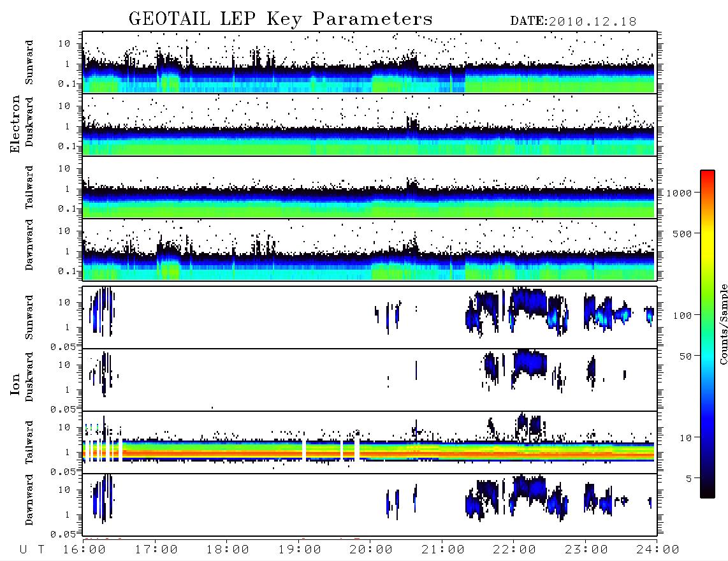Click the 500 colorbar tick label
Screen dimensions: 728x561
pos(683,233)
